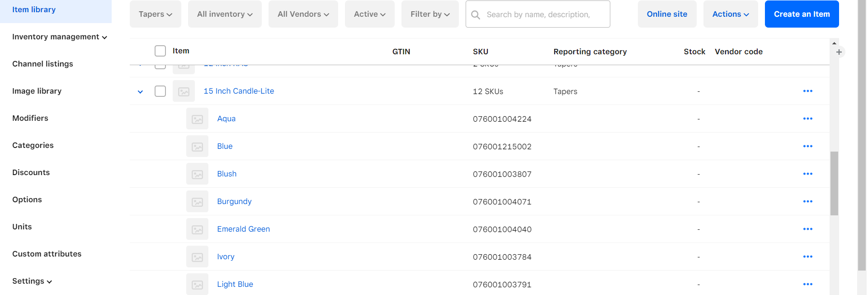Open the Light Blue variation link

click(x=235, y=284)
